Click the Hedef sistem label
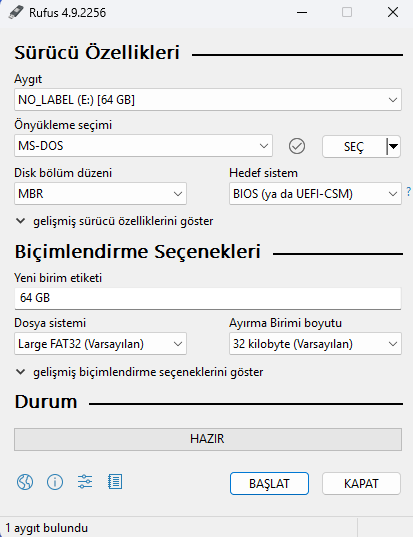 click(x=263, y=173)
